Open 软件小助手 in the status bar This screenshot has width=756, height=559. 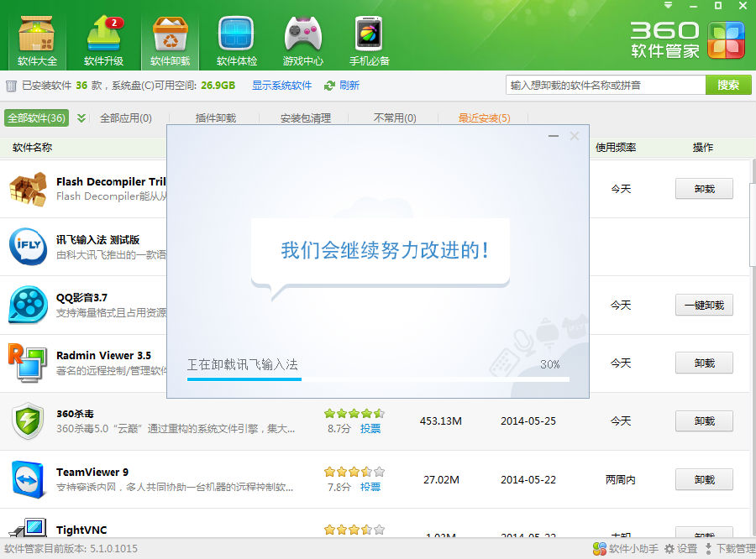click(x=625, y=549)
